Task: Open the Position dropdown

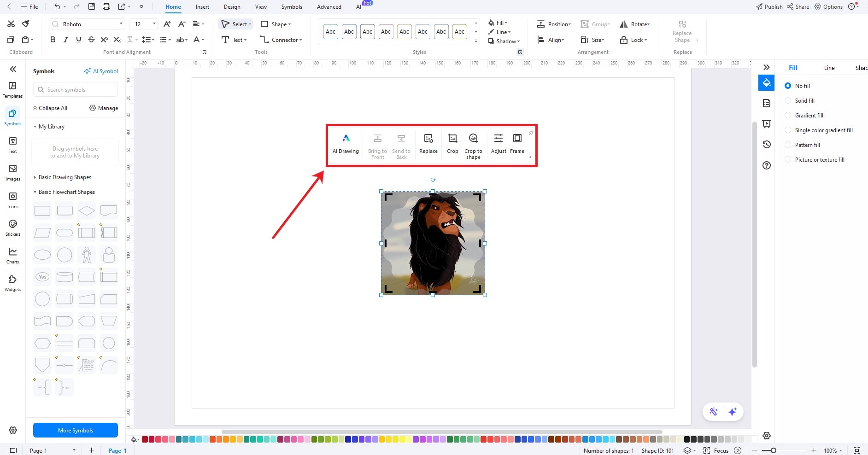Action: [554, 24]
